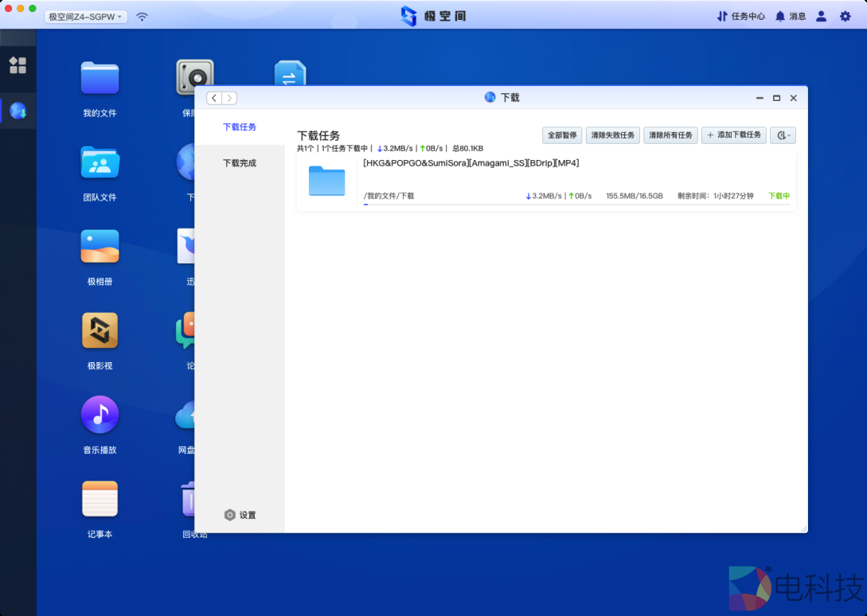Screen dimensions: 867x616
Task: Open 我的文件 from the desktop
Action: (100, 76)
